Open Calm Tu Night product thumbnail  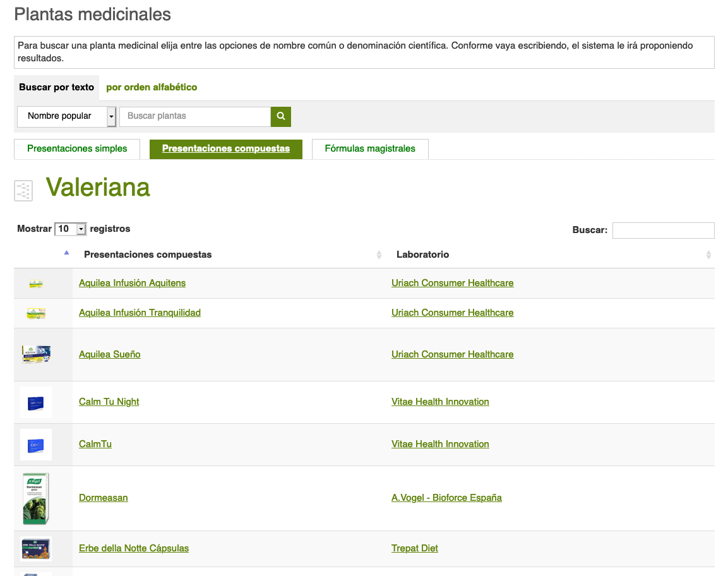[x=36, y=402]
